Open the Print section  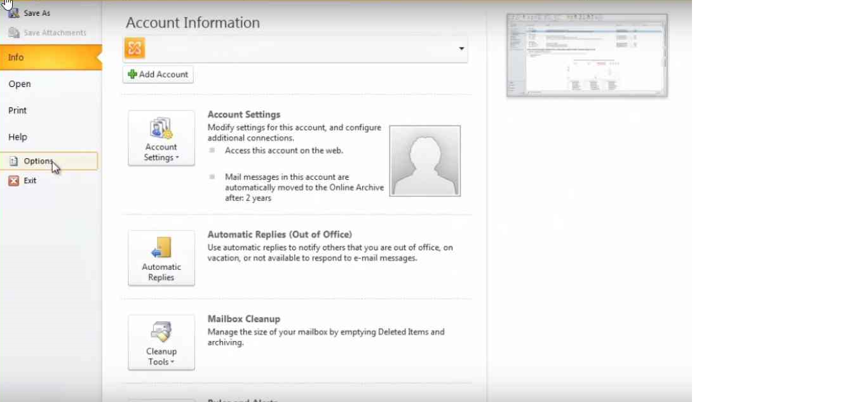17,110
